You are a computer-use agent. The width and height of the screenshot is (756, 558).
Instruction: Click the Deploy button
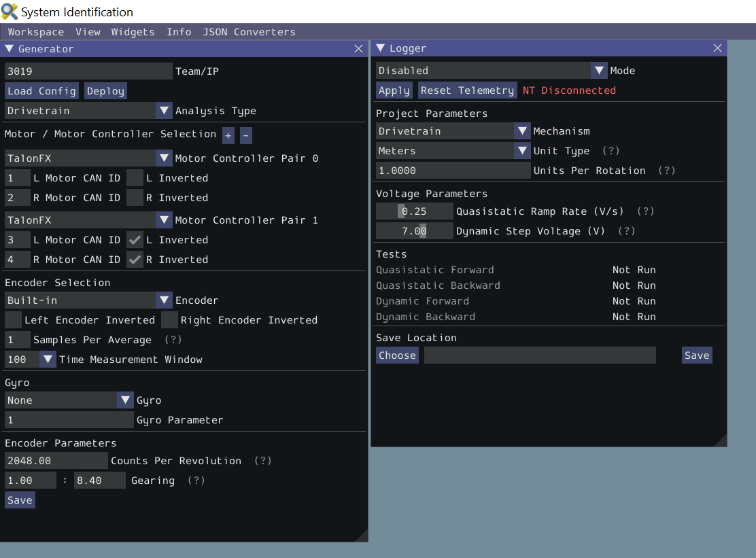tap(105, 91)
